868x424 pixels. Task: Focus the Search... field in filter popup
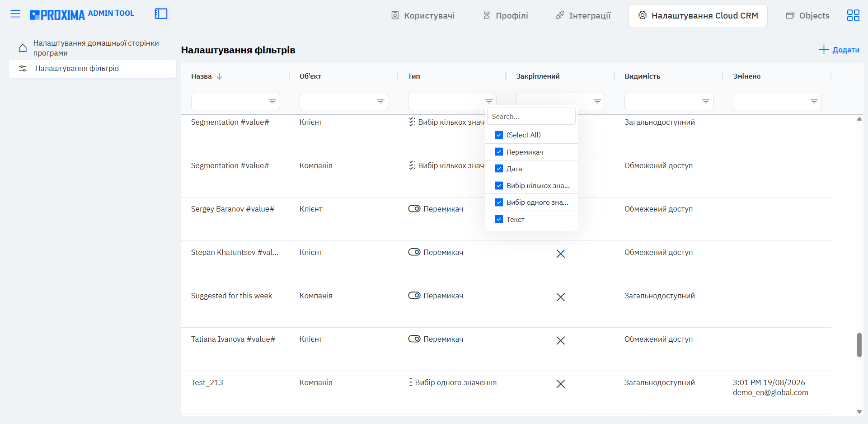click(x=531, y=117)
